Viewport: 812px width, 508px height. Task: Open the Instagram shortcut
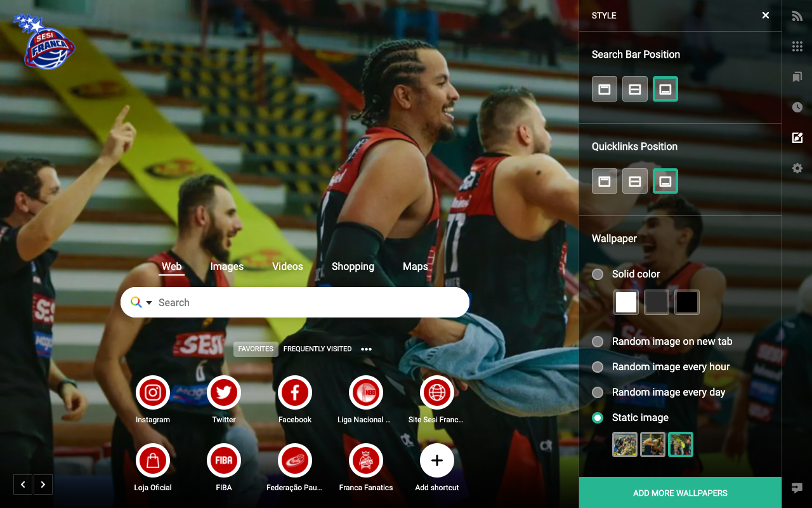[x=153, y=393]
